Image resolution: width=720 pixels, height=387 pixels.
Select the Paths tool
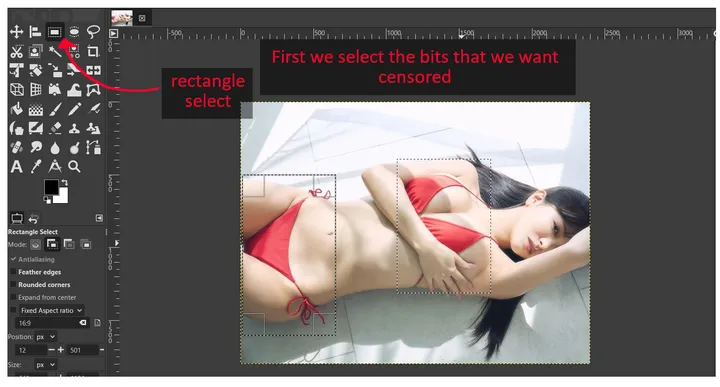click(93, 147)
